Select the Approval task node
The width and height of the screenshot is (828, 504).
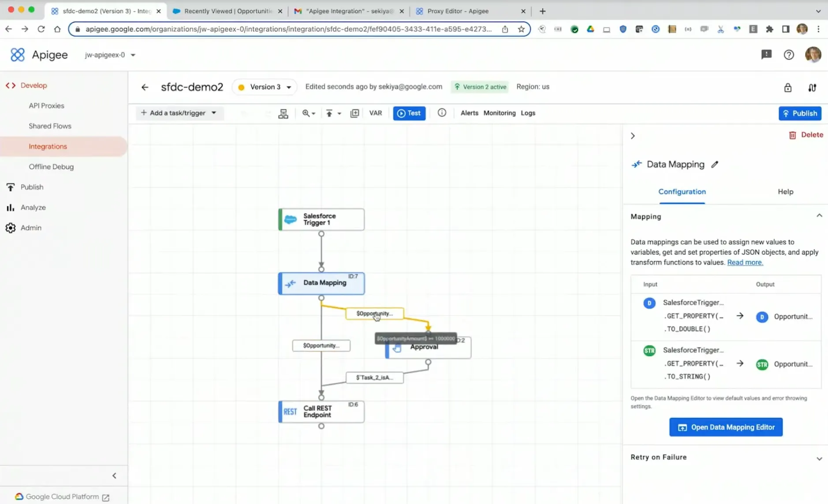click(428, 348)
